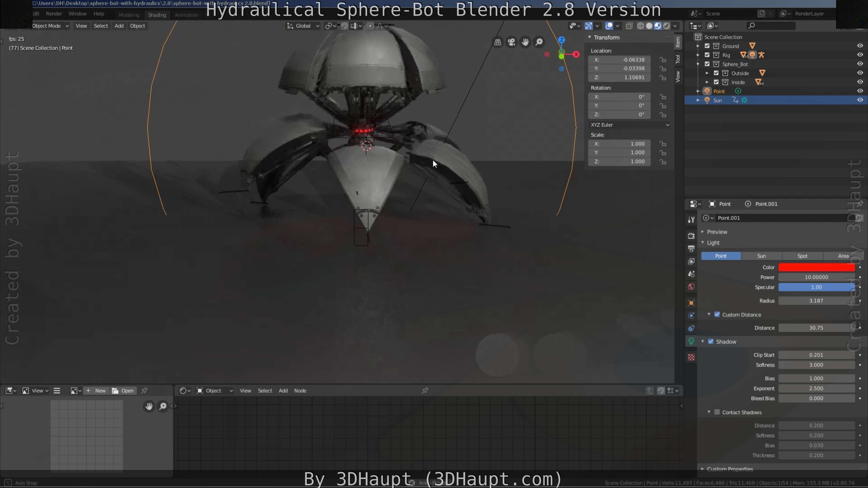Set light type to Spot

click(x=802, y=256)
